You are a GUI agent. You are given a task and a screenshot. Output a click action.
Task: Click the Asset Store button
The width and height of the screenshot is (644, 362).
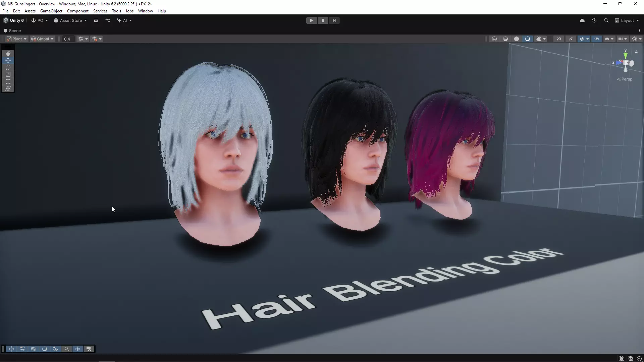[x=70, y=20]
